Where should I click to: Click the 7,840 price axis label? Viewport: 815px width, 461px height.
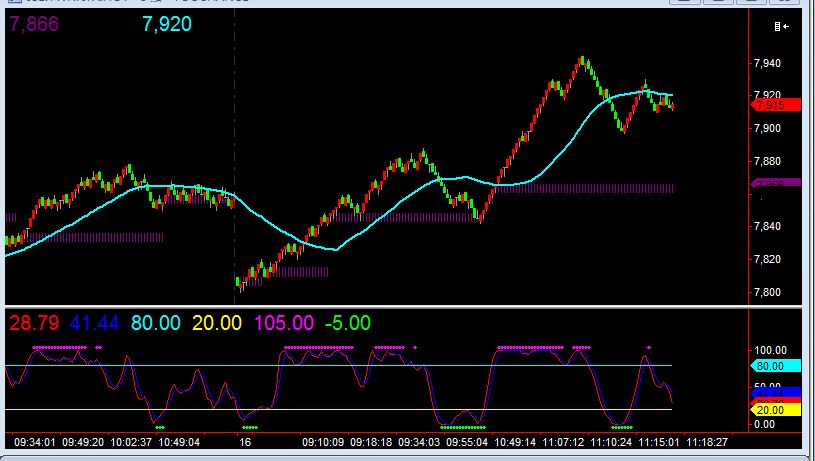pos(767,226)
